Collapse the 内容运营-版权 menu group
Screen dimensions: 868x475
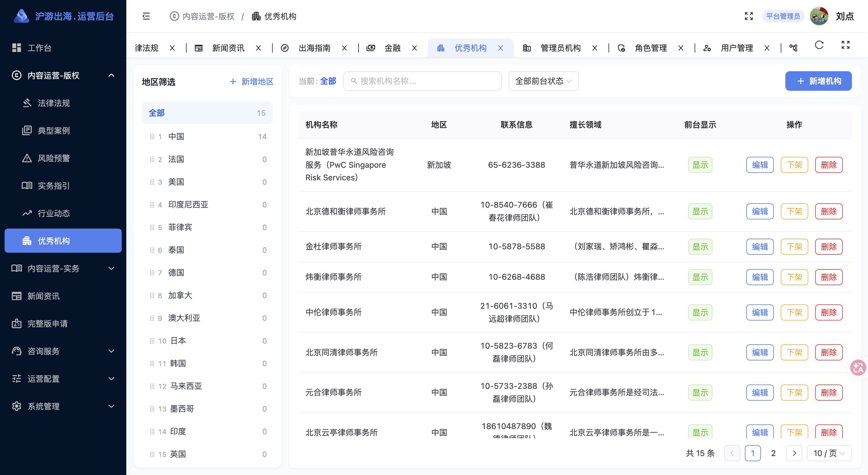tap(63, 76)
